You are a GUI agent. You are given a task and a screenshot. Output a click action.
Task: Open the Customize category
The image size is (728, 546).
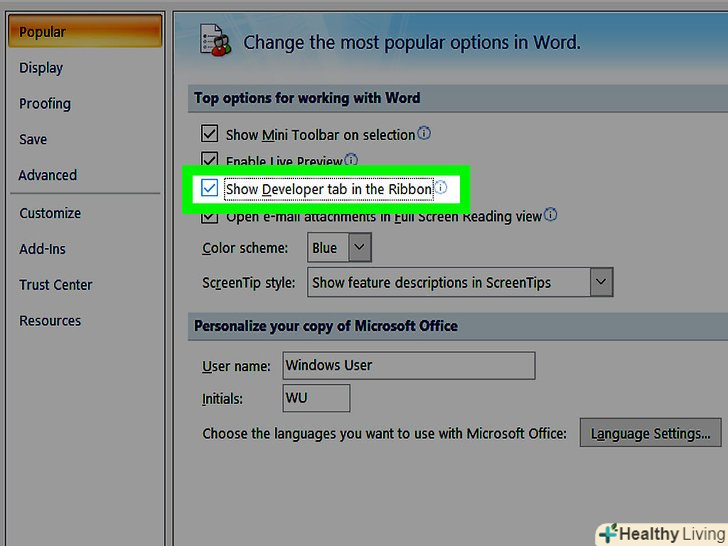[x=50, y=213]
